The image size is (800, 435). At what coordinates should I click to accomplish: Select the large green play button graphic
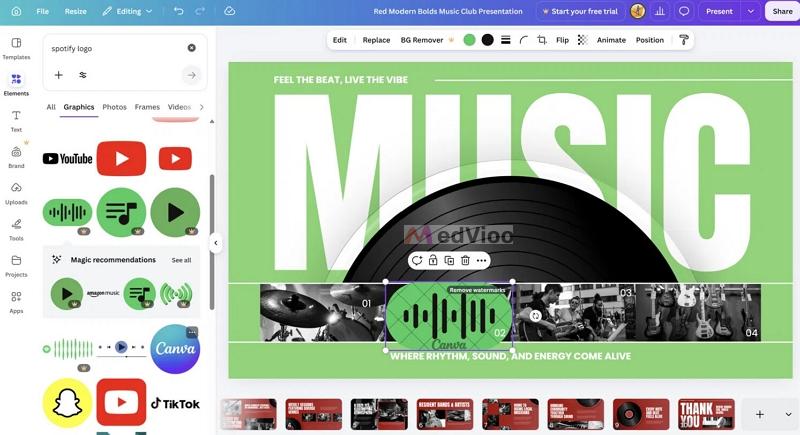pyautogui.click(x=176, y=212)
